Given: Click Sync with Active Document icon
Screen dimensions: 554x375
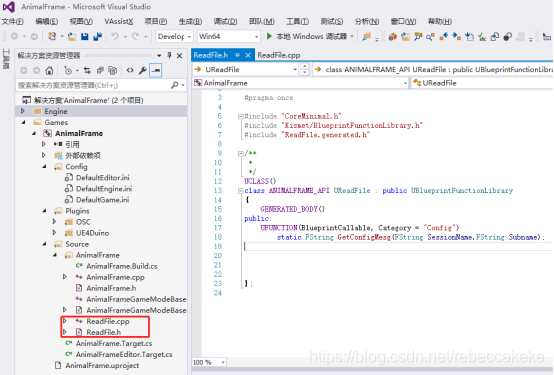Looking at the screenshot, I should 87,70.
